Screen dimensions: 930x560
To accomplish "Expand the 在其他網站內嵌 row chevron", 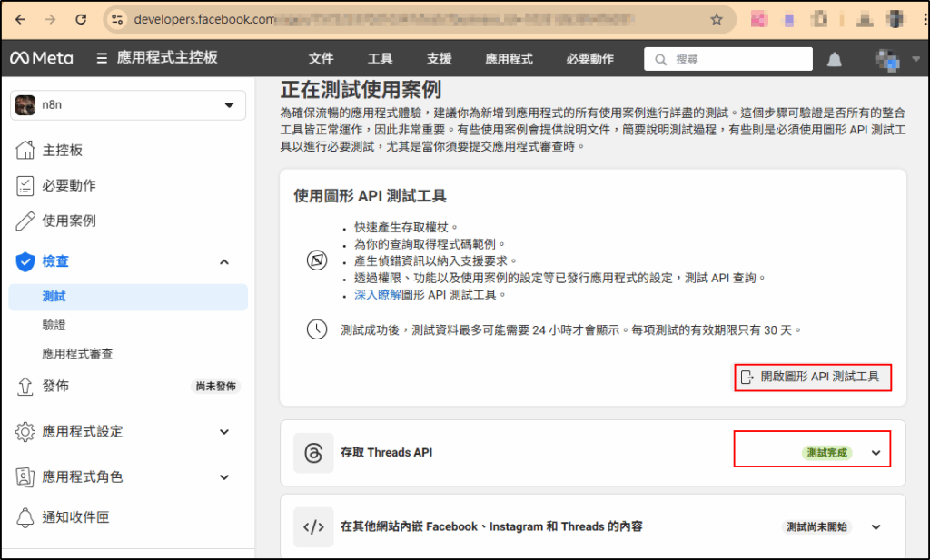I will tap(876, 526).
